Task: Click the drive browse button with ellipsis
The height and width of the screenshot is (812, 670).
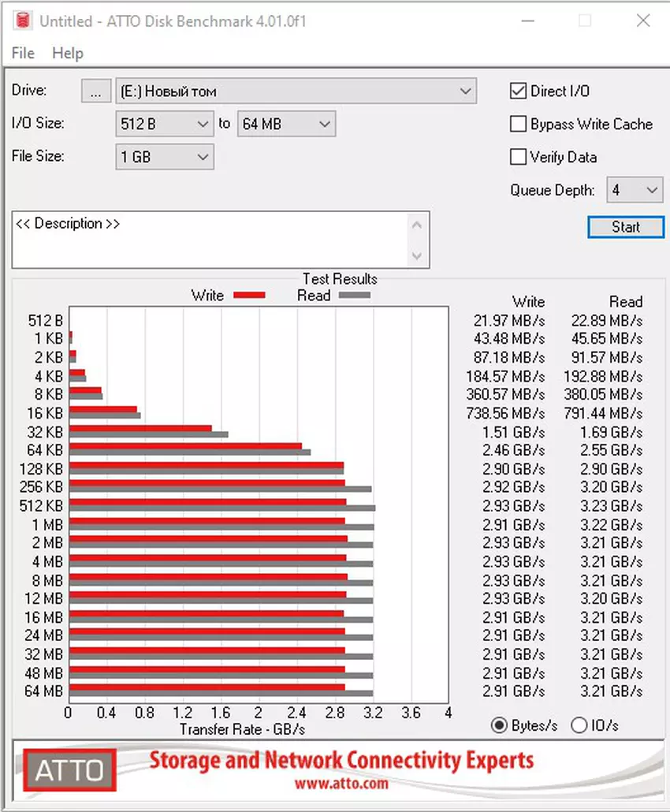Action: click(95, 91)
